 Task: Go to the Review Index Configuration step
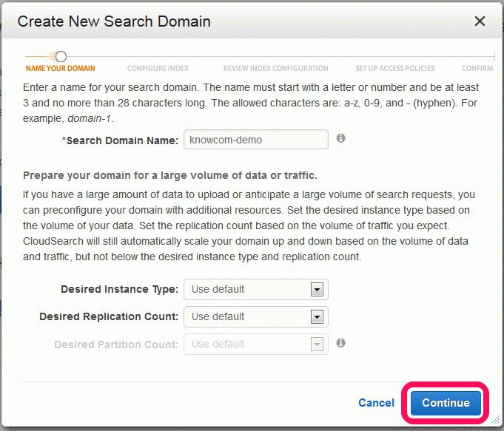(x=275, y=69)
